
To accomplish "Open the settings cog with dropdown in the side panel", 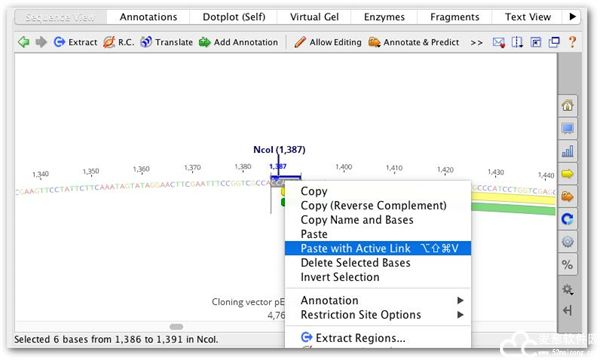I will [x=567, y=290].
